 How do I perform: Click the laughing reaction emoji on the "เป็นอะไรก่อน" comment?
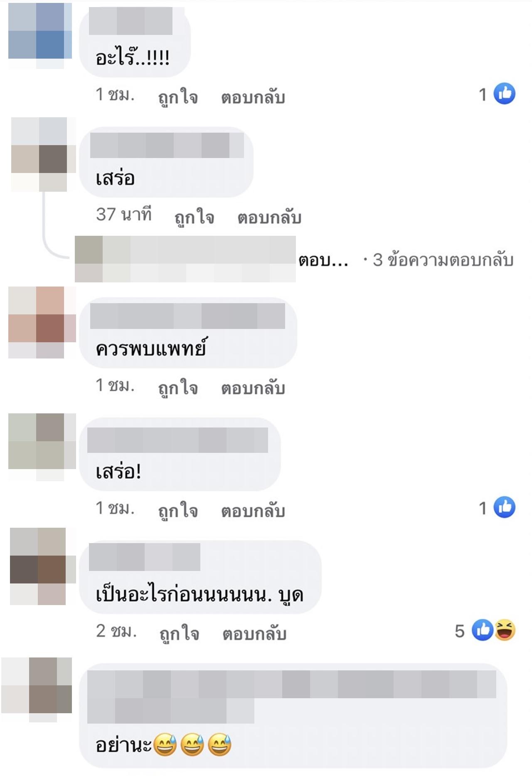pyautogui.click(x=505, y=630)
